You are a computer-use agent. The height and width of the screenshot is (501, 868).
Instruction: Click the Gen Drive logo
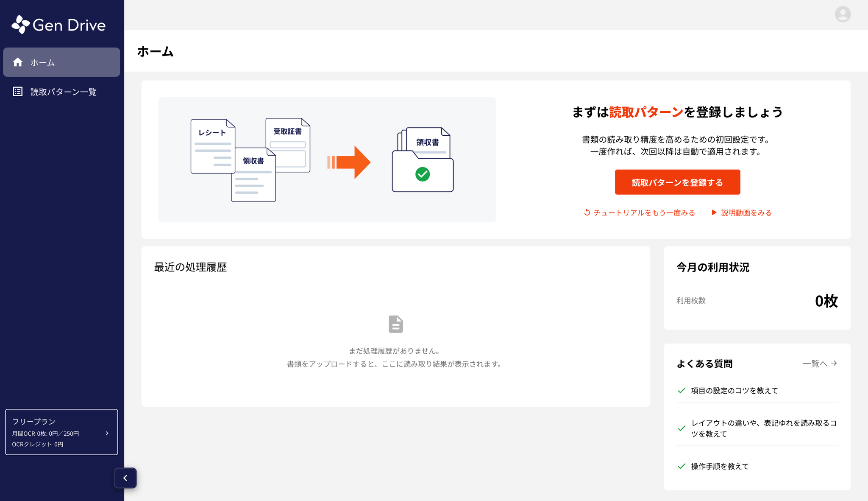(58, 25)
